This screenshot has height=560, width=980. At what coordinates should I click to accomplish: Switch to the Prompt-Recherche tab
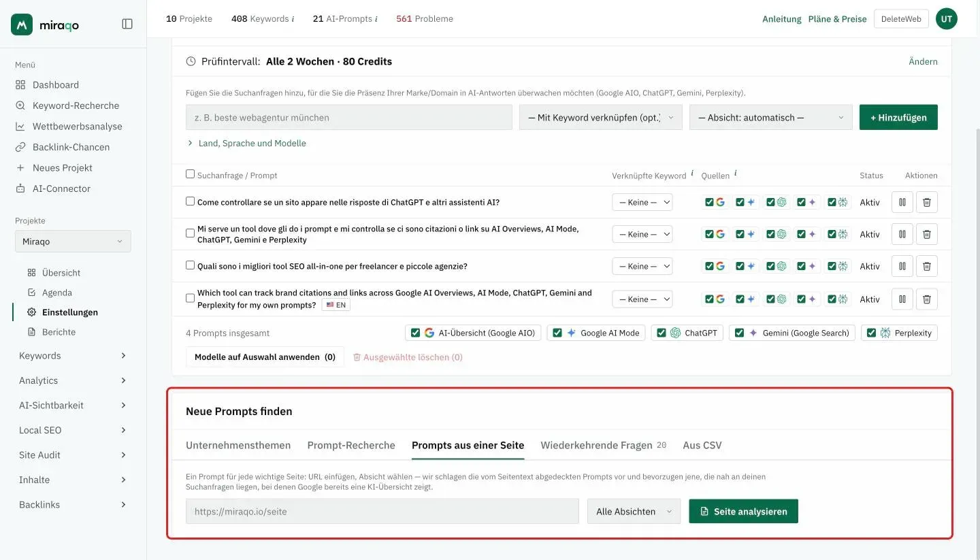[351, 446]
